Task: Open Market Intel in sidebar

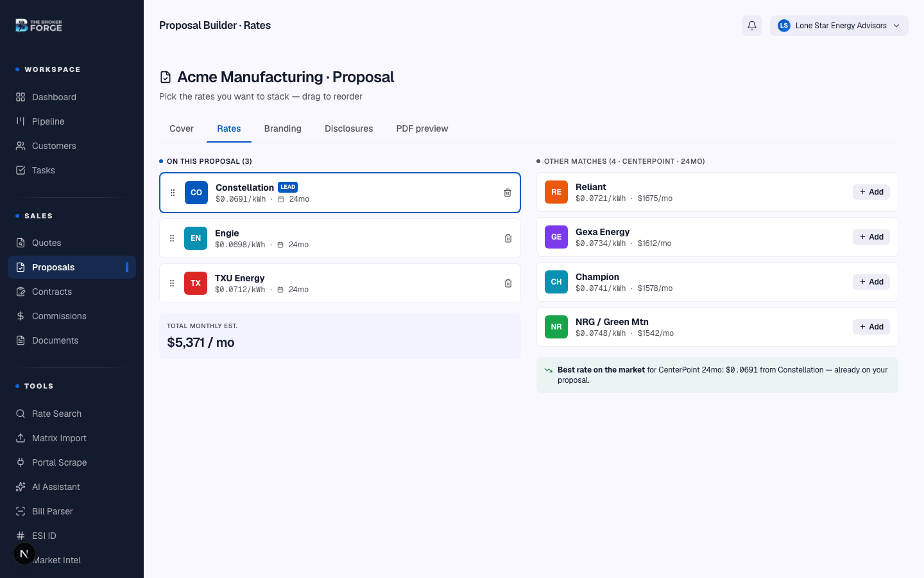Action: coord(72,560)
